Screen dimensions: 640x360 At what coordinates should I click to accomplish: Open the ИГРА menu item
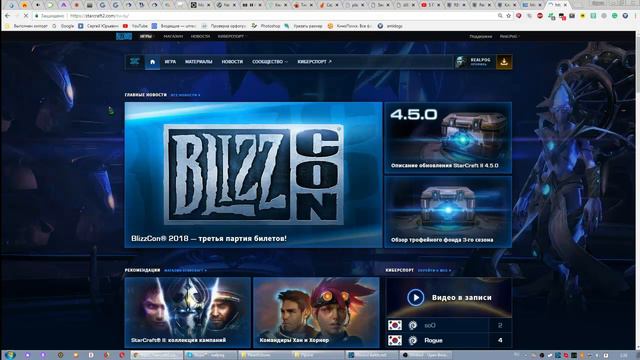pyautogui.click(x=170, y=62)
